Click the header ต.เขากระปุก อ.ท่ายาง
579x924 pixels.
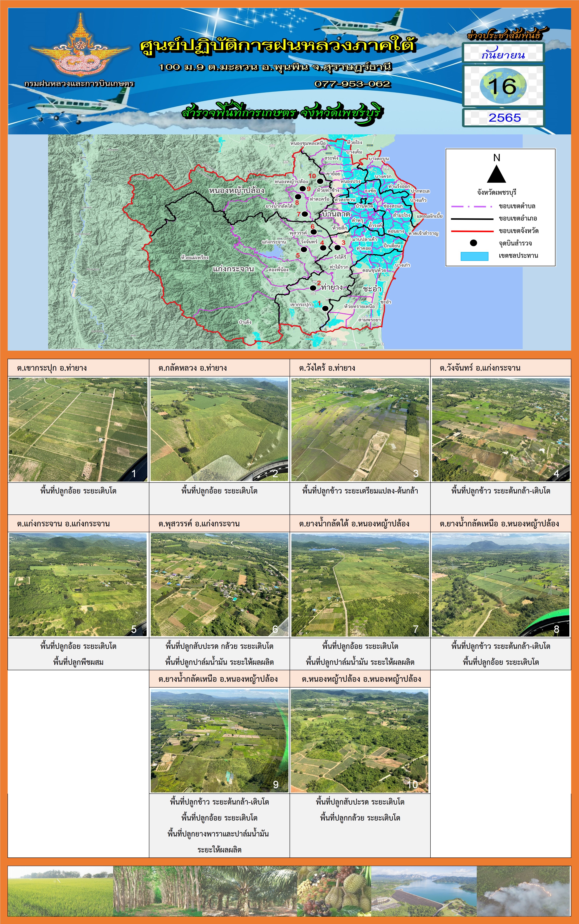pyautogui.click(x=52, y=368)
